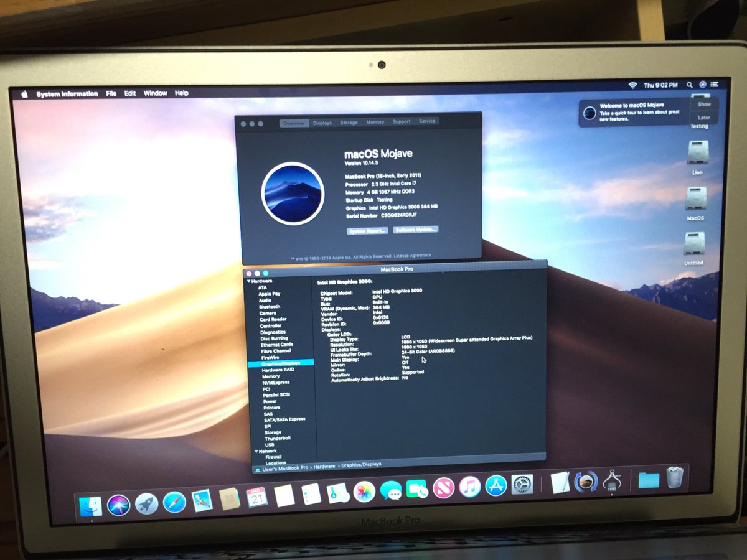Click Later on the Mojave notification
747x560 pixels.
point(704,118)
